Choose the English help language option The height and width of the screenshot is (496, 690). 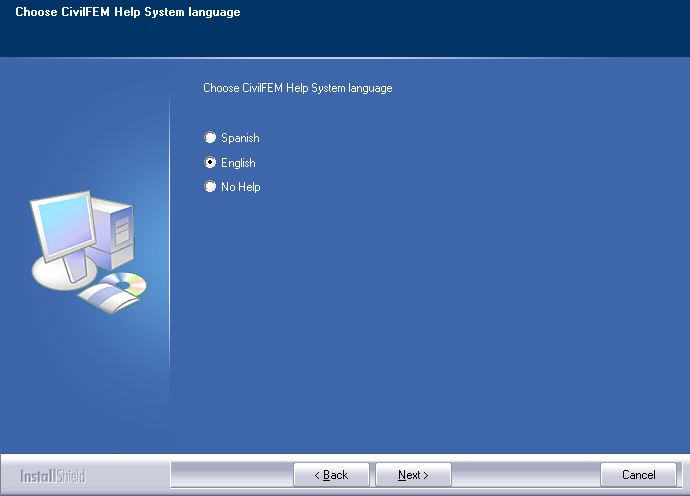[x=210, y=162]
